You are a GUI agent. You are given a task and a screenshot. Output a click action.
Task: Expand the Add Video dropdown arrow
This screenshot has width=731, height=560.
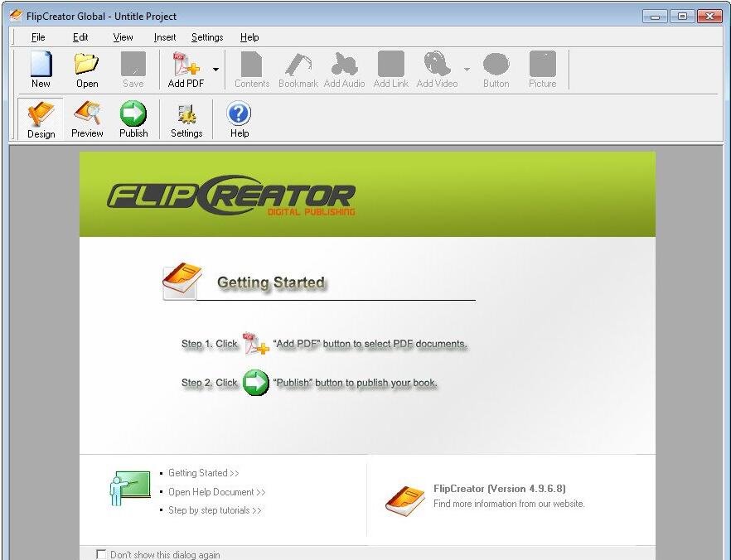(x=467, y=70)
